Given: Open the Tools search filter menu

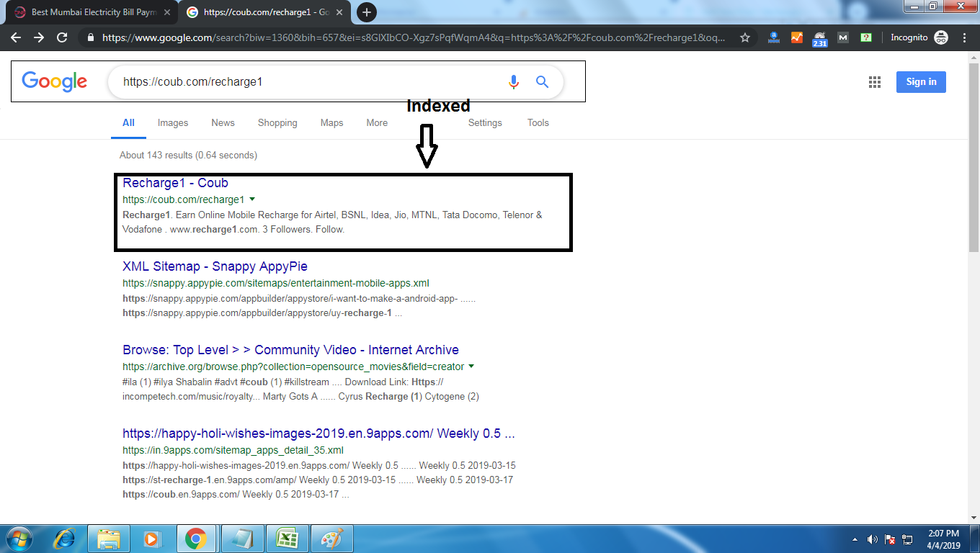Looking at the screenshot, I should tap(538, 123).
